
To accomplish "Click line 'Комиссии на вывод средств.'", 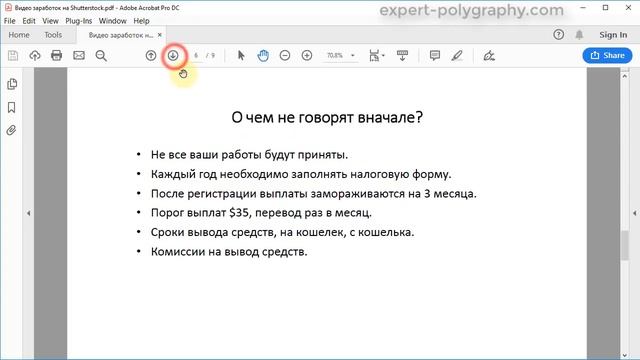I will (229, 251).
